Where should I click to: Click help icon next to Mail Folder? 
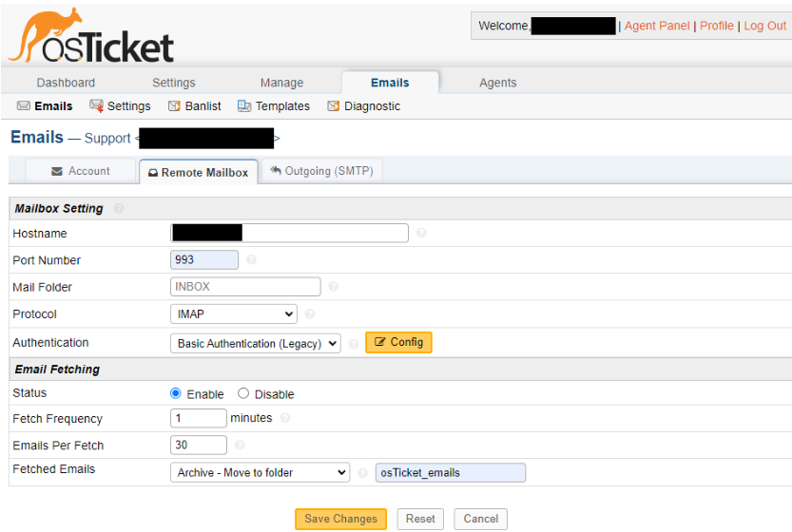[x=333, y=287]
